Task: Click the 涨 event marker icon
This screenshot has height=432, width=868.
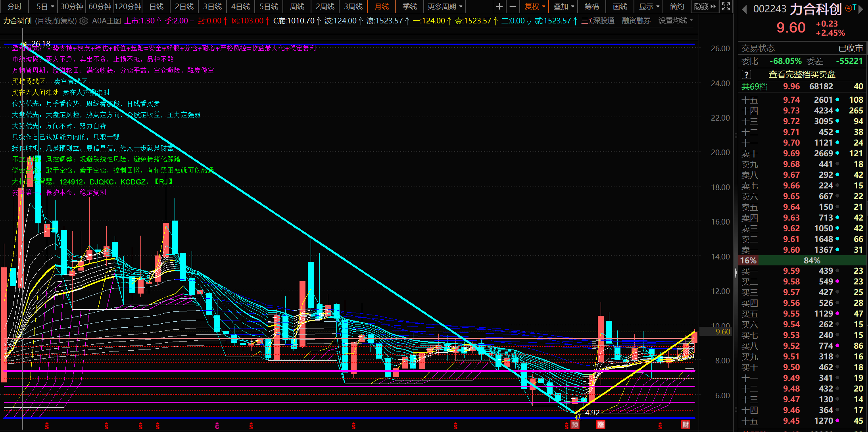Action: tap(601, 425)
